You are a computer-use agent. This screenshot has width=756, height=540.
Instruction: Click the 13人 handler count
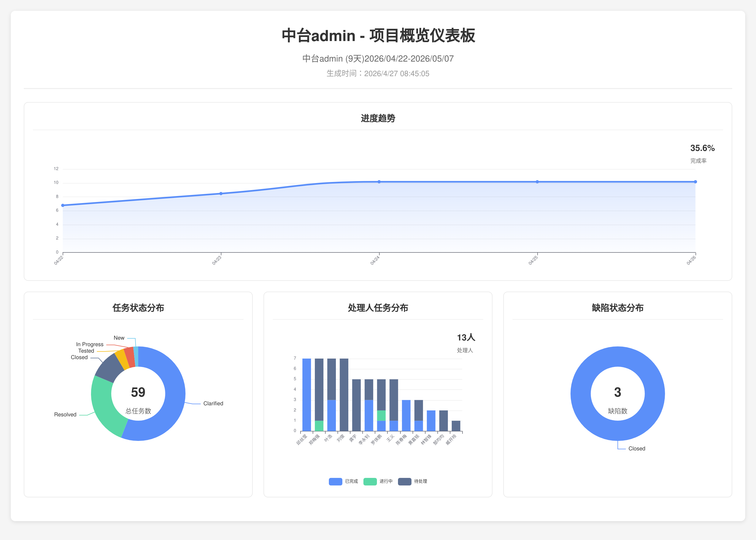pyautogui.click(x=466, y=337)
